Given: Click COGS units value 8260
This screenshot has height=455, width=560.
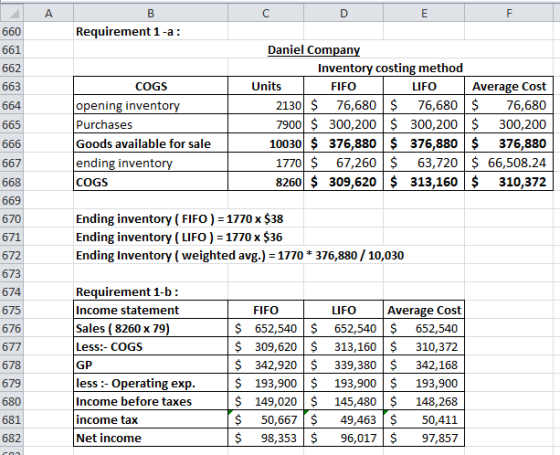Looking at the screenshot, I should tap(266, 182).
